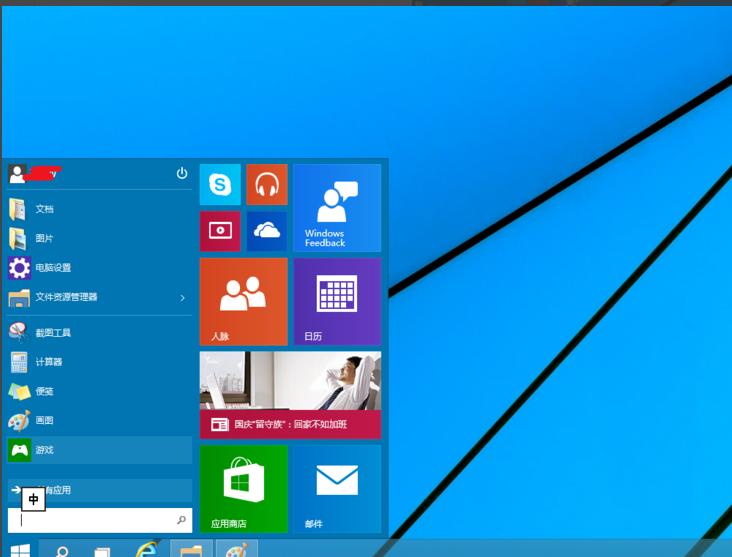This screenshot has height=557, width=732.
Task: Open the news headline live tile
Action: [290, 395]
